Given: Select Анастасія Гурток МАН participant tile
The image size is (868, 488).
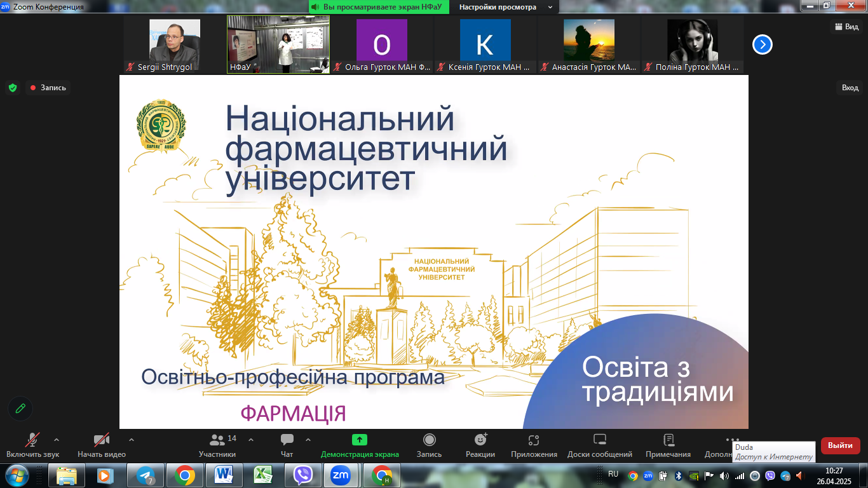Looking at the screenshot, I should click(x=589, y=44).
